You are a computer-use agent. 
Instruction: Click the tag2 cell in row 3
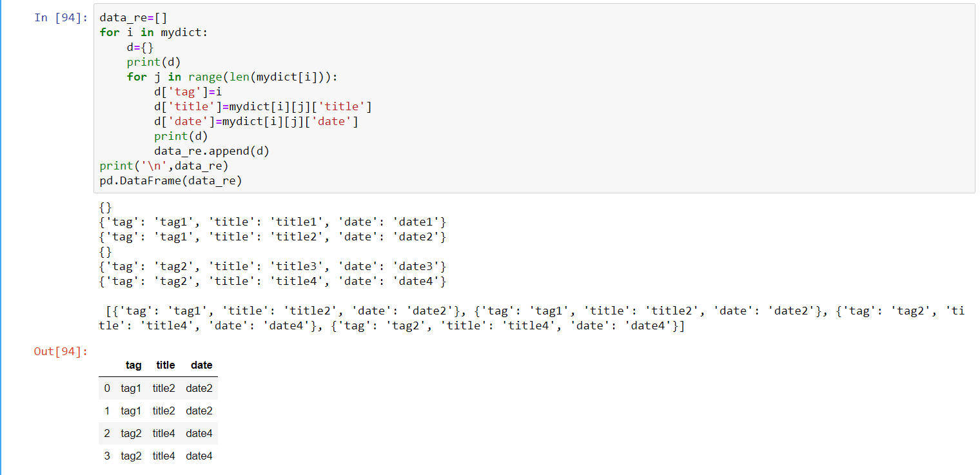click(131, 456)
